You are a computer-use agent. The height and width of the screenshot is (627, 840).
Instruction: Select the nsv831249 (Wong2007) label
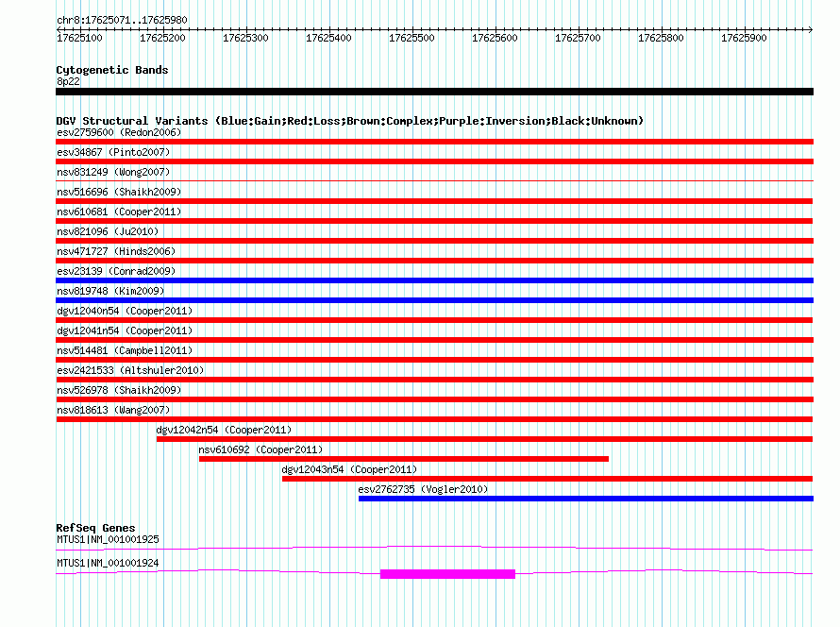pyautogui.click(x=113, y=172)
